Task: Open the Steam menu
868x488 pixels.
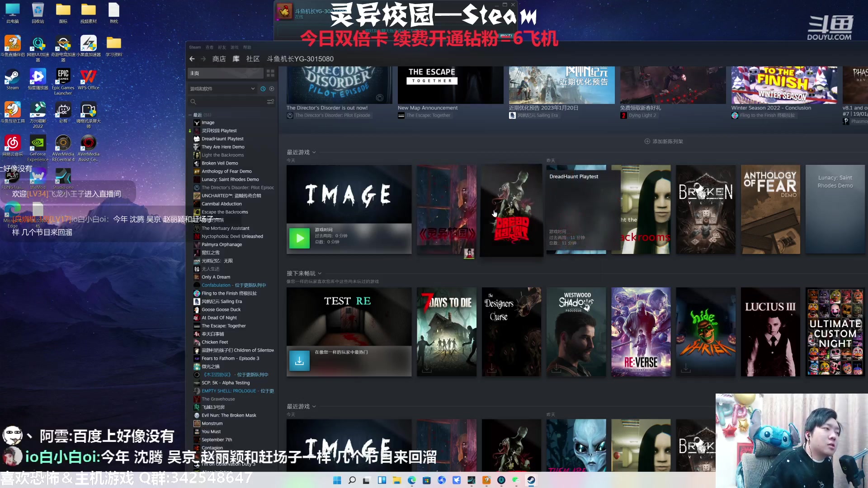Action: (x=195, y=47)
